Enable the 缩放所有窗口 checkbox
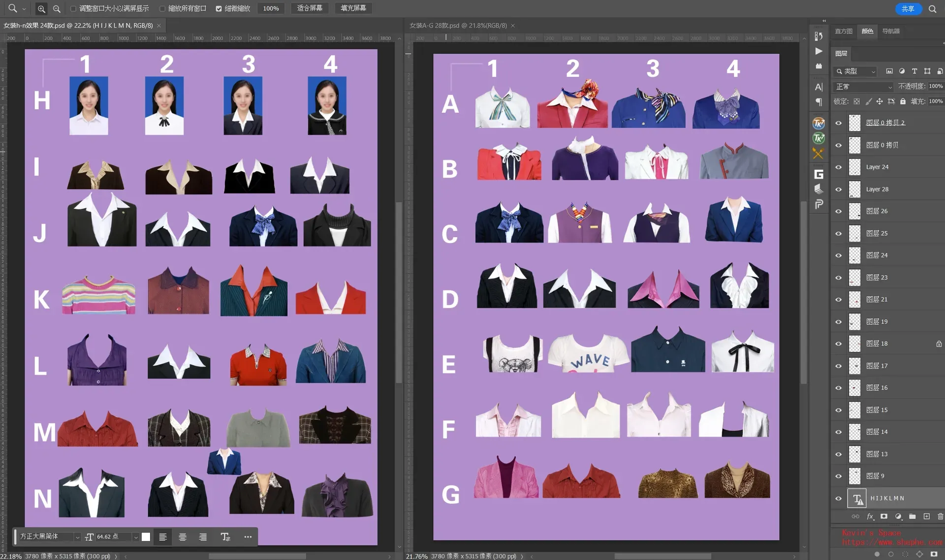Image resolution: width=945 pixels, height=560 pixels. click(162, 8)
